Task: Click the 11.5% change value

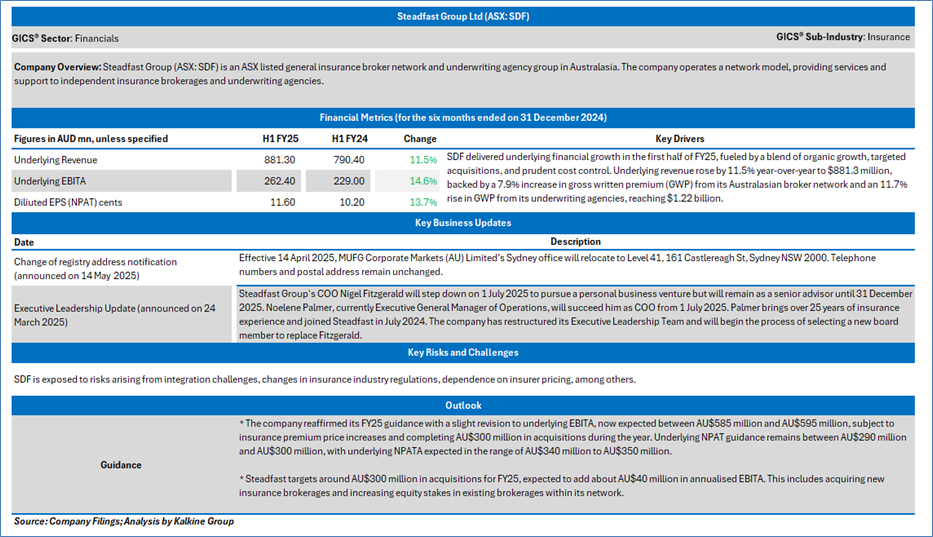Action: [423, 160]
